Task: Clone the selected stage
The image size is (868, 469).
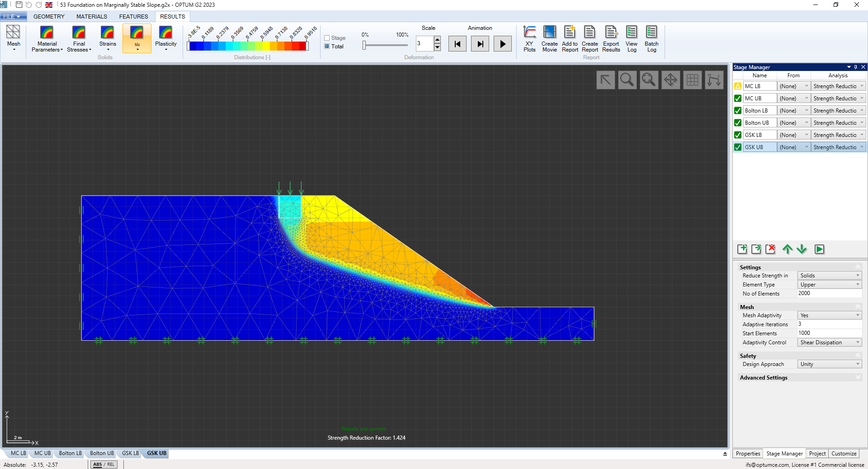Action: [756, 249]
